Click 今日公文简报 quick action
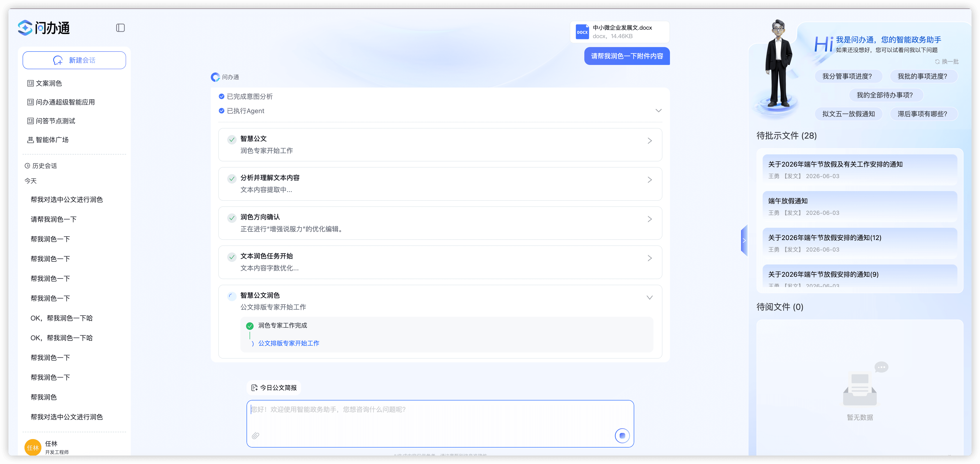Screen dimensions: 980x464 pyautogui.click(x=274, y=388)
